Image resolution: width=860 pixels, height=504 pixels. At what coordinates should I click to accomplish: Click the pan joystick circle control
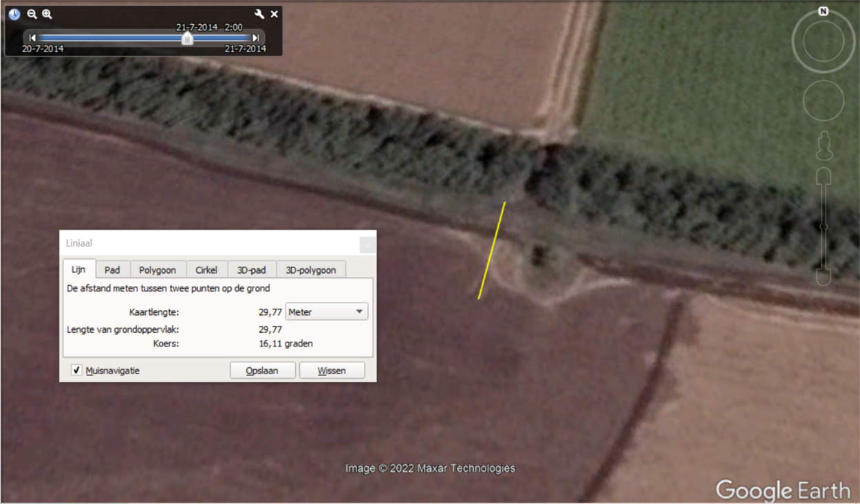[x=823, y=100]
